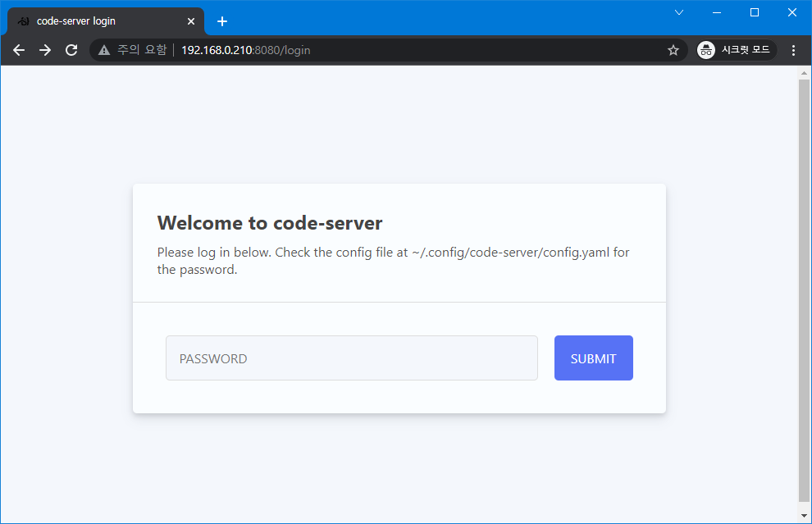Click the 시크릿 모드 label
This screenshot has height=524, width=812.
[746, 50]
